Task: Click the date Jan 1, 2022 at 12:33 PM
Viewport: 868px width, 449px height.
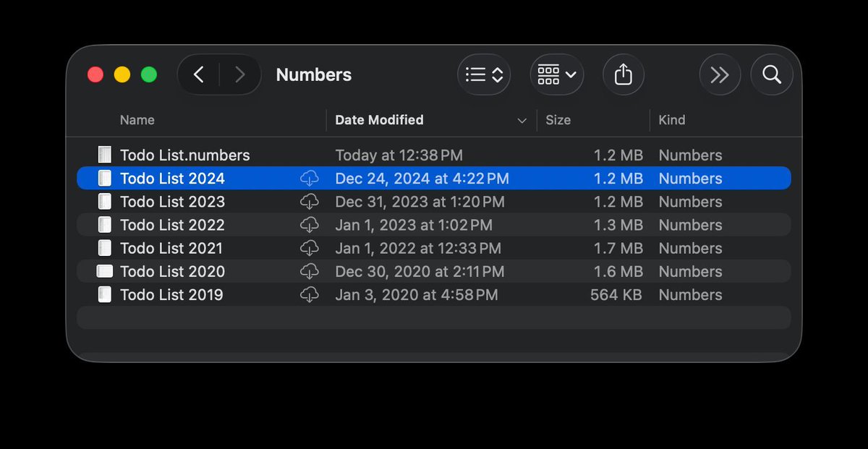Action: pos(418,248)
